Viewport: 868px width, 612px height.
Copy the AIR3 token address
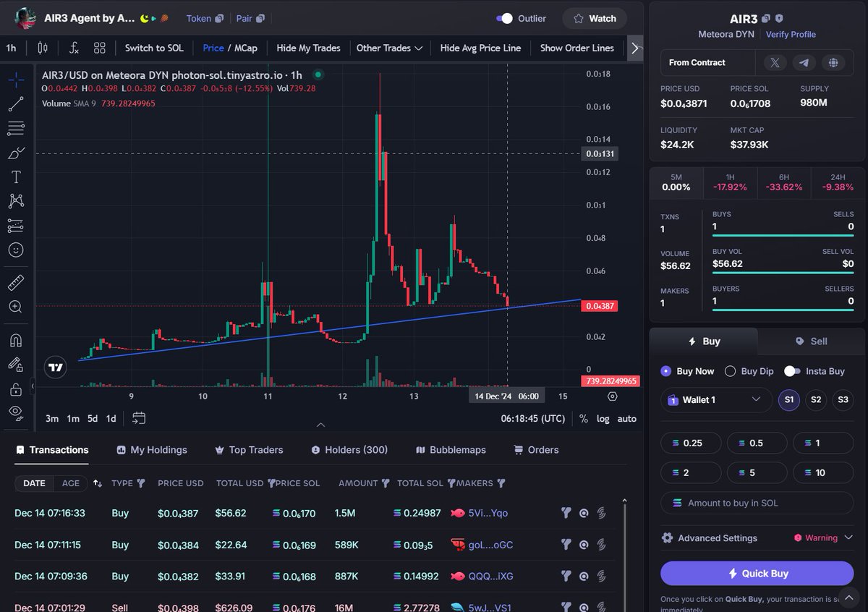tap(766, 19)
